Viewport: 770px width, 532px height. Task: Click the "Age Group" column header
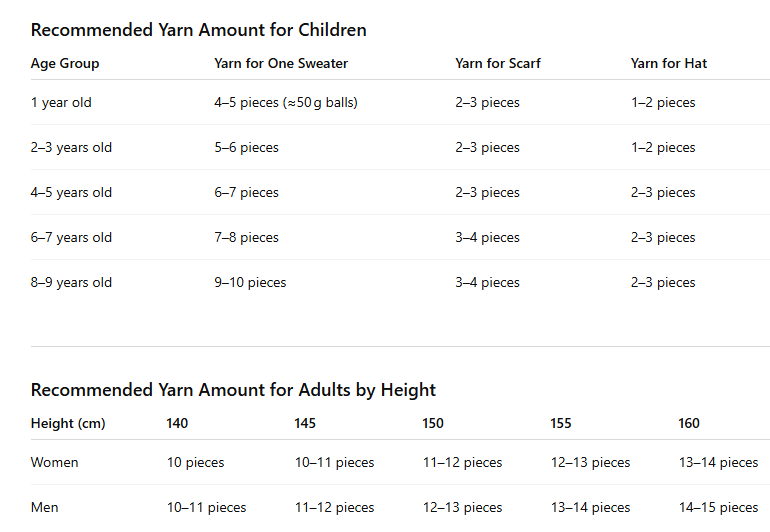(65, 63)
